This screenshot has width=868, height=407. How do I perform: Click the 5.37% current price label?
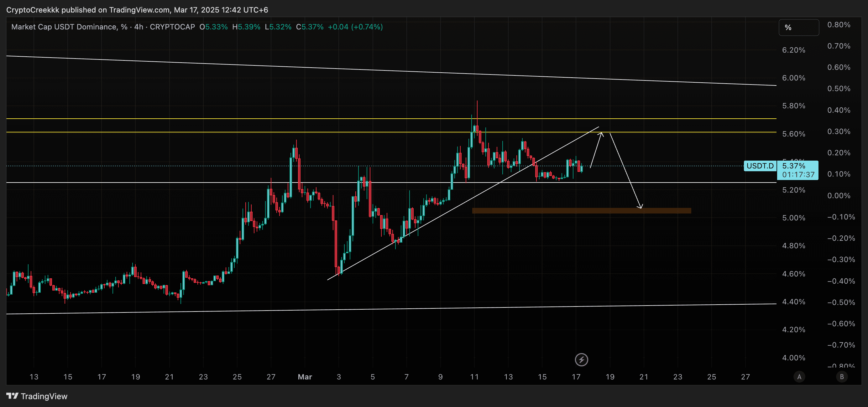pos(793,166)
